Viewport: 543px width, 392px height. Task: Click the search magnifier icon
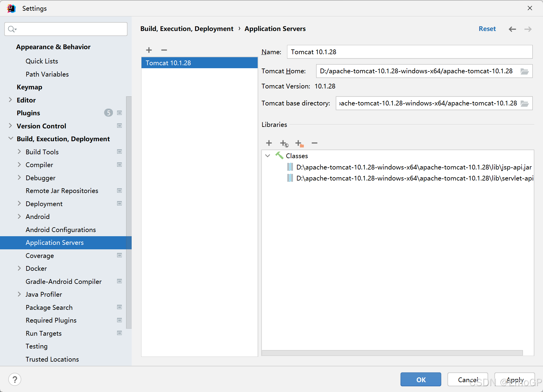point(12,29)
